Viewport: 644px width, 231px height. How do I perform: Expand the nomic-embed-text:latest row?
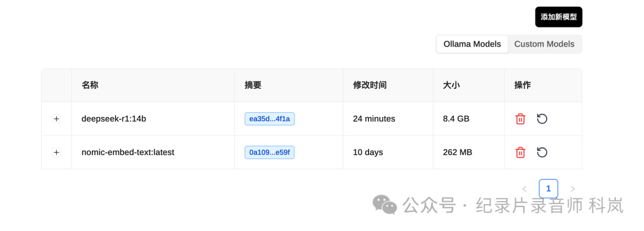pyautogui.click(x=56, y=152)
